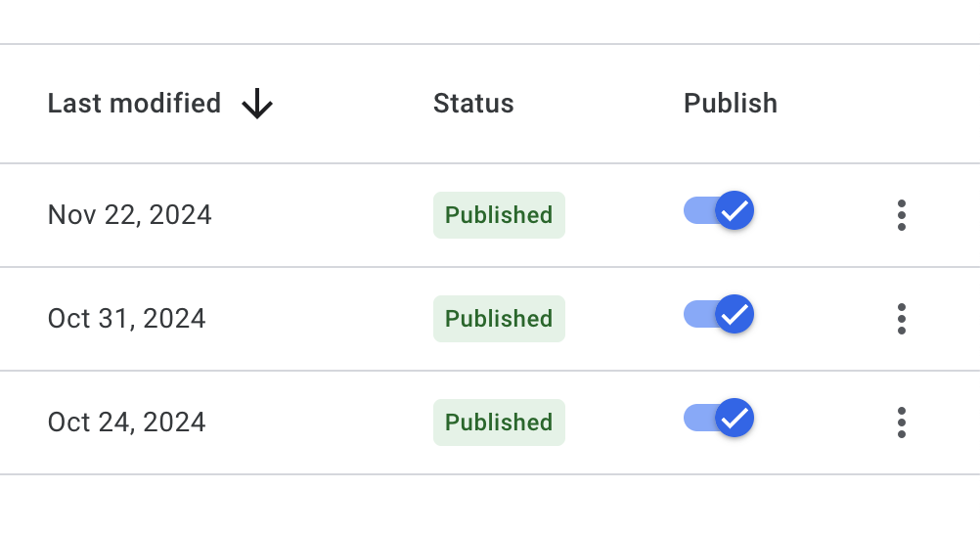Click the checkmark knob on the Oct 31 publish switch
This screenshot has height=534, width=980.
click(735, 314)
